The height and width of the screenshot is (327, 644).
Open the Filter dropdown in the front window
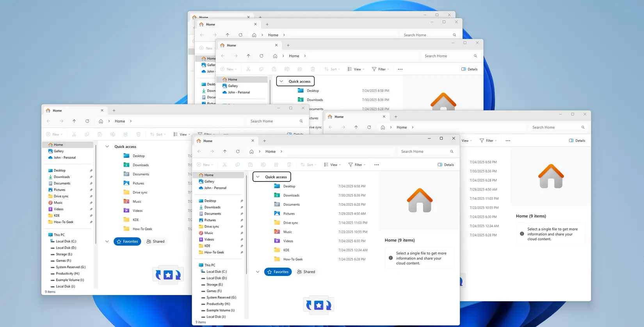(x=357, y=165)
